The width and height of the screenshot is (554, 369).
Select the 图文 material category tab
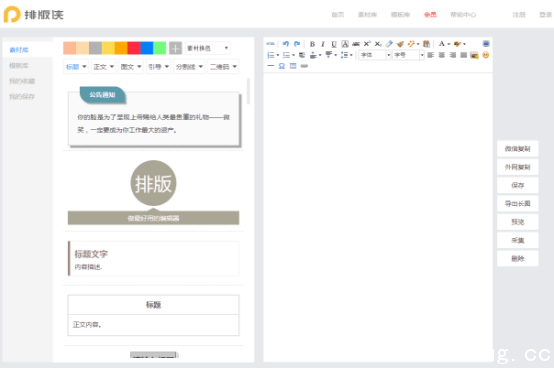[x=130, y=67]
